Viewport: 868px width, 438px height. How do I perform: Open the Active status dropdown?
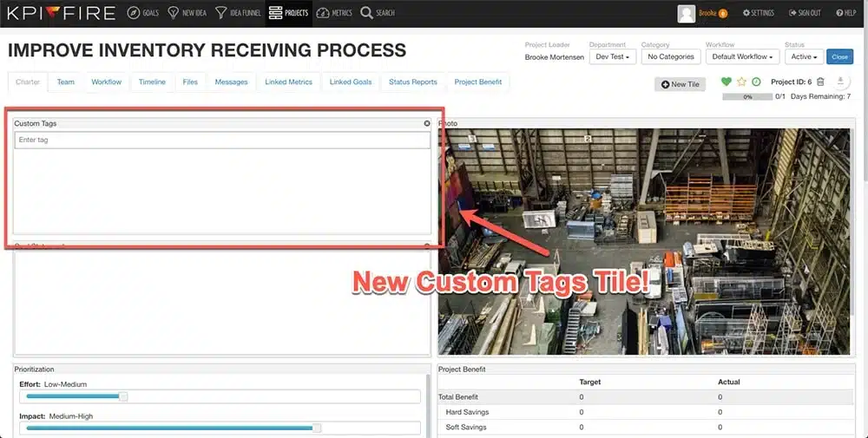pyautogui.click(x=804, y=57)
